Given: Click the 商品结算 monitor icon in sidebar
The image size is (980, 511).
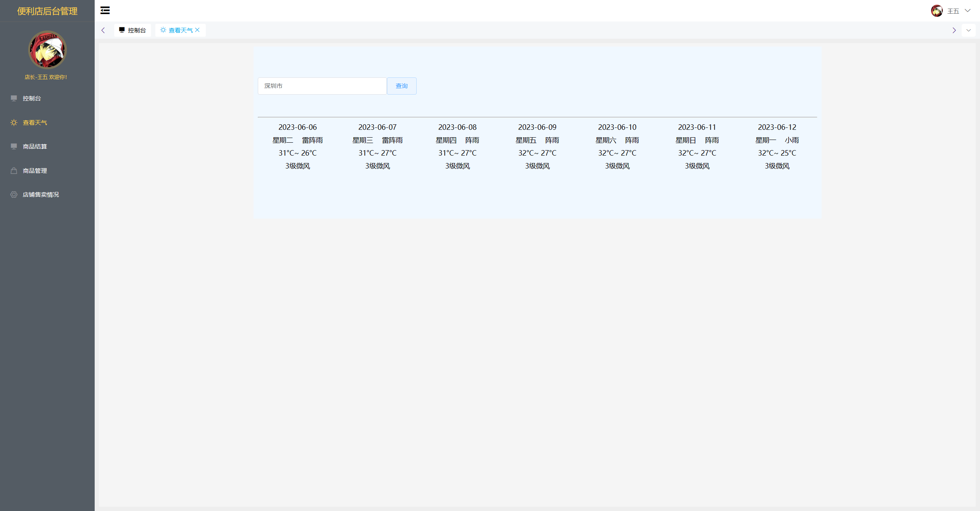Looking at the screenshot, I should point(14,146).
